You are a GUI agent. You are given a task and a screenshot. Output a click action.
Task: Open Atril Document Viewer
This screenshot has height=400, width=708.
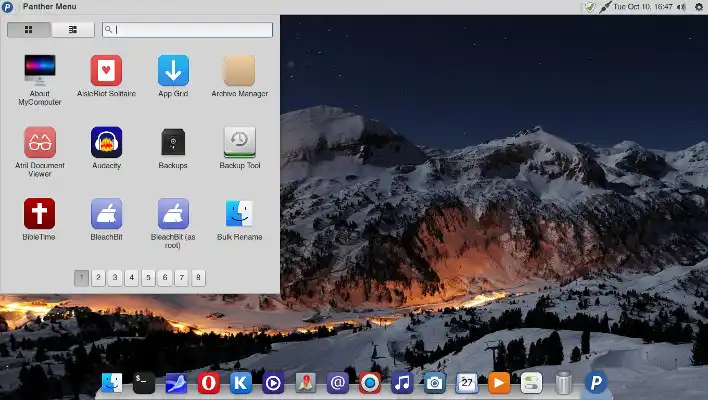click(x=40, y=144)
